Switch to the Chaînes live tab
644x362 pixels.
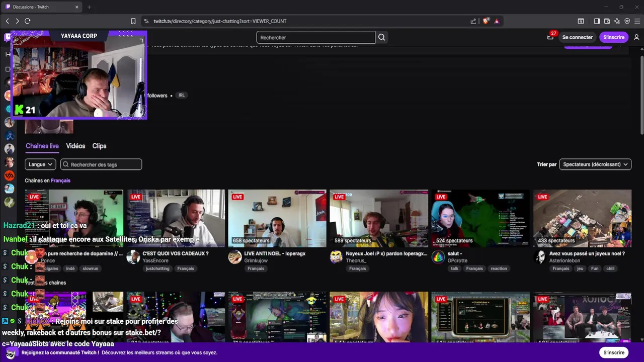coord(42,146)
